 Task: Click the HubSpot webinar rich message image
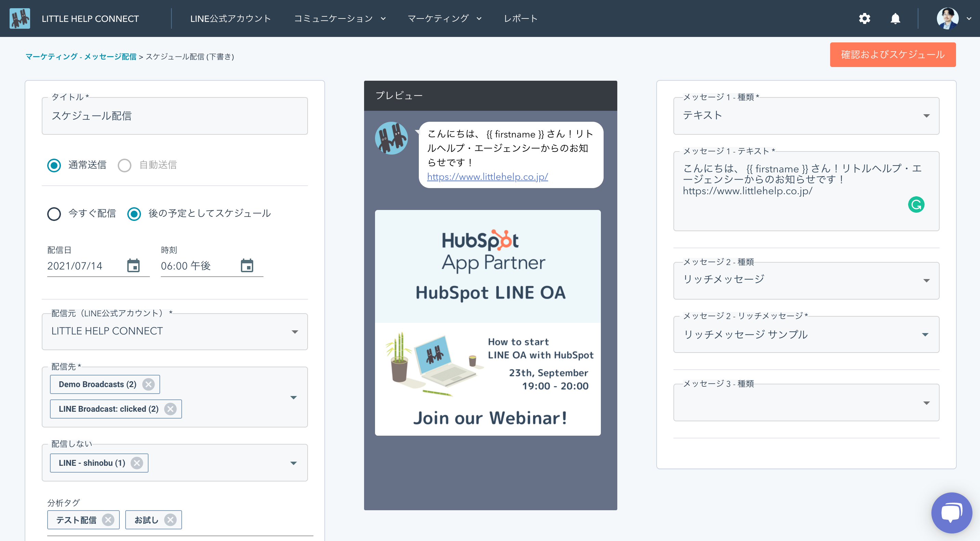488,323
